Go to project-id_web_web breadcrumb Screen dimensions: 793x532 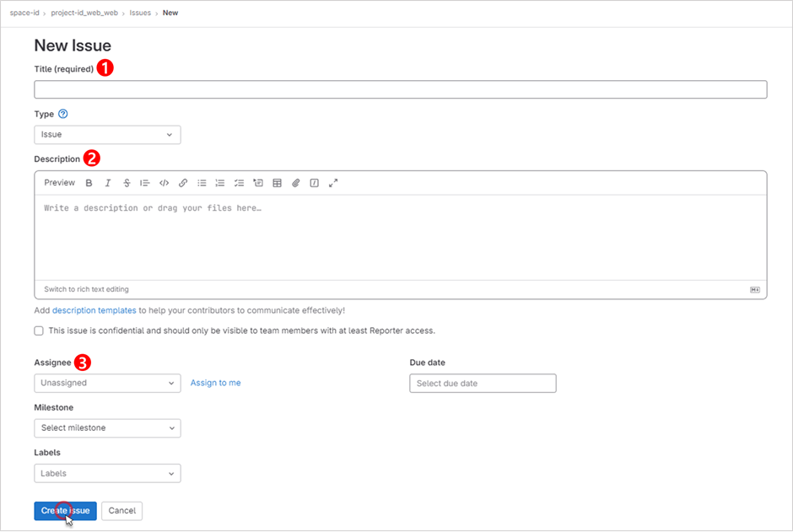click(84, 13)
